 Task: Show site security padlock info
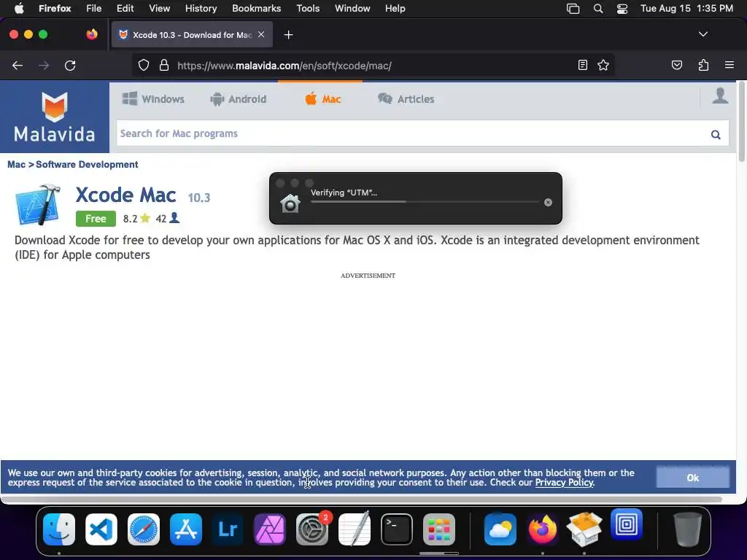[164, 65]
